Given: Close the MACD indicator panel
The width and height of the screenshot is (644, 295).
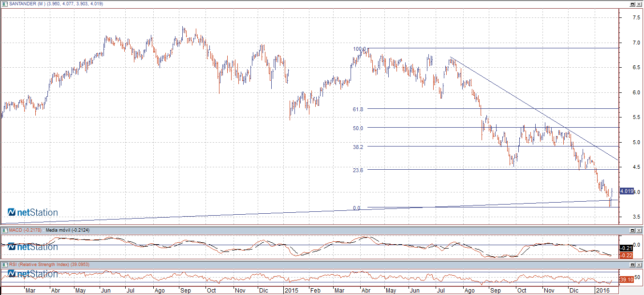Looking at the screenshot, I should [x=639, y=231].
